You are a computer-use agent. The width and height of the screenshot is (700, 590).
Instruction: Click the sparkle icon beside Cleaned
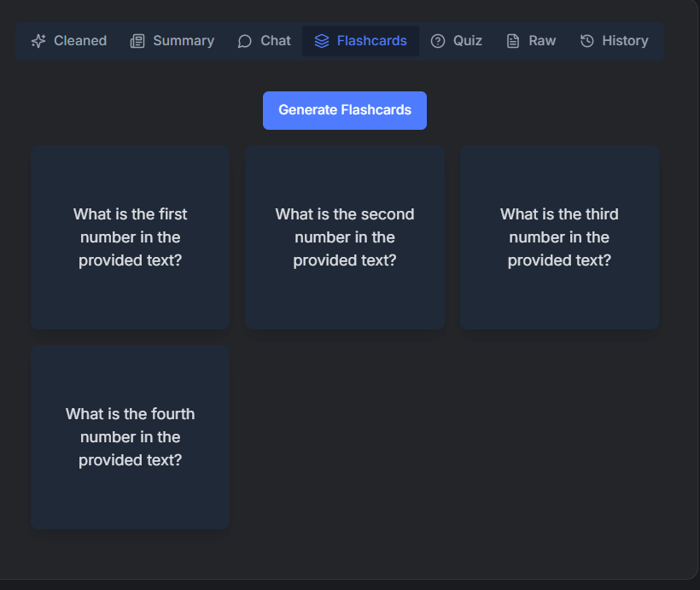click(38, 40)
